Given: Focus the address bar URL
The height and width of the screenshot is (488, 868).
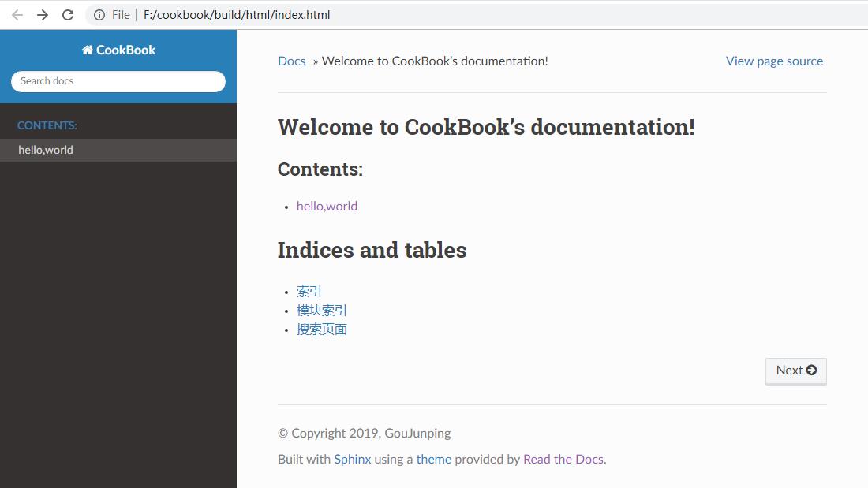Looking at the screenshot, I should point(237,15).
